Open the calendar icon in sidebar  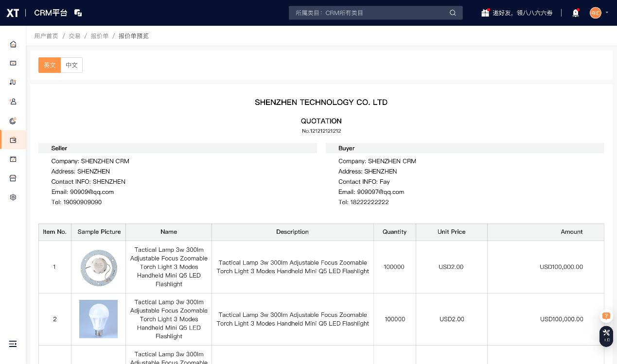pos(13,159)
